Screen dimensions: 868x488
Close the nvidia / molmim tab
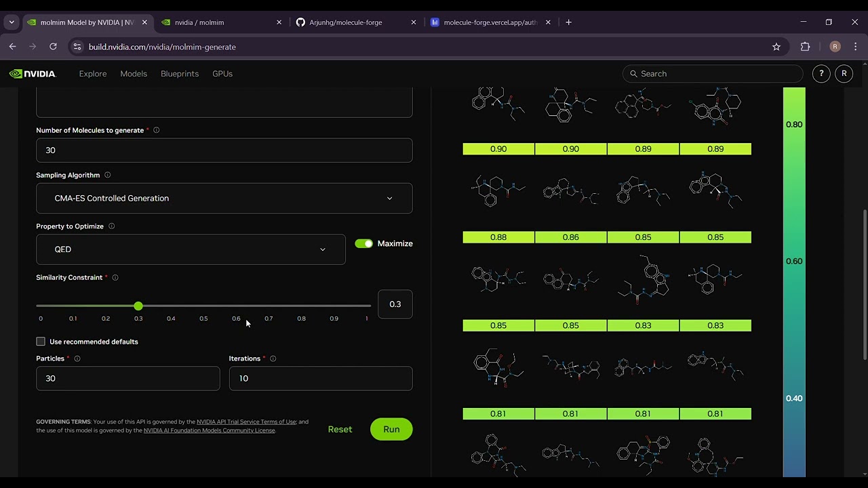tap(279, 22)
